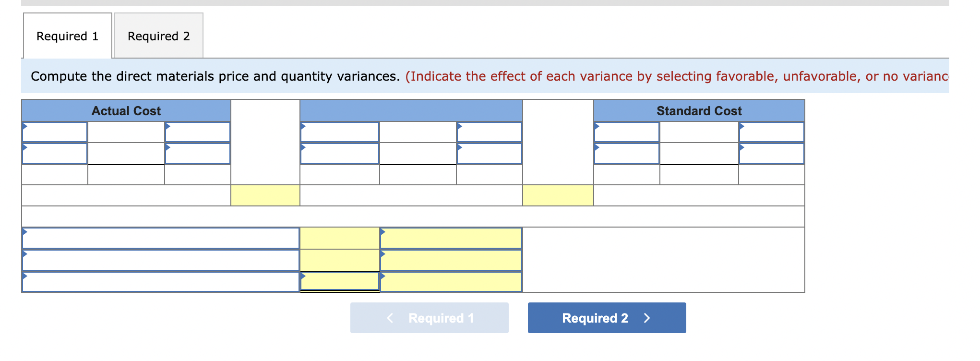Open the rightmost Standard Cost dropdown

click(x=771, y=130)
